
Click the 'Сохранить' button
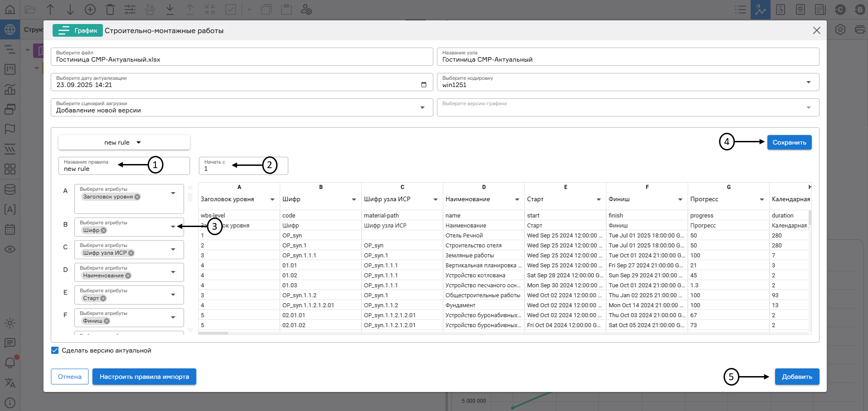click(x=789, y=142)
